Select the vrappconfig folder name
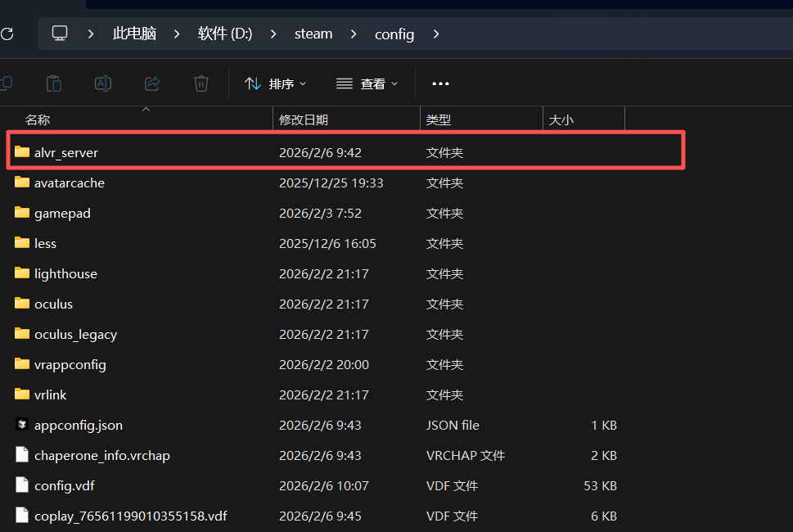The width and height of the screenshot is (793, 532). [70, 365]
